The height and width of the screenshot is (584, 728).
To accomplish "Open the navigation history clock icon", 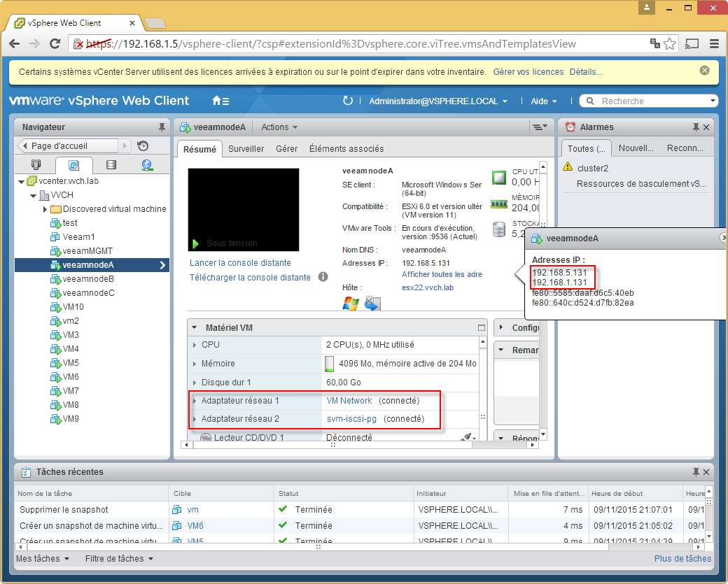I will coord(143,146).
